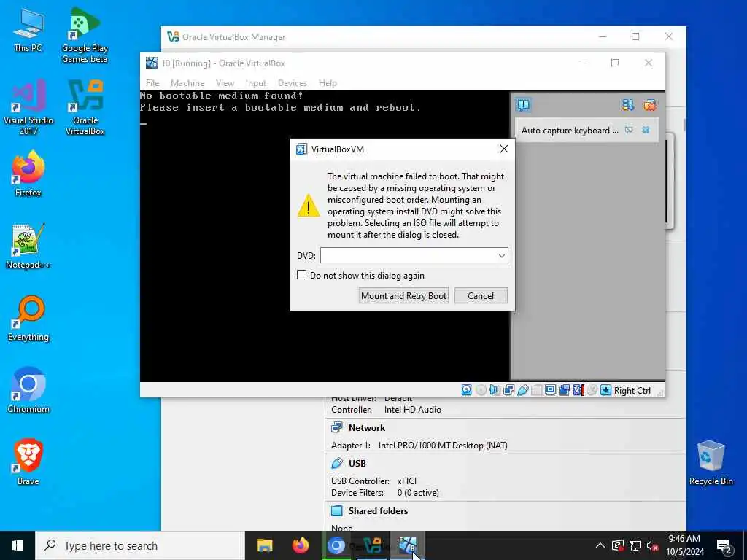Screen dimensions: 747x560
Task: Click the hard disk activity indicator in VM status bar
Action: [466, 391]
